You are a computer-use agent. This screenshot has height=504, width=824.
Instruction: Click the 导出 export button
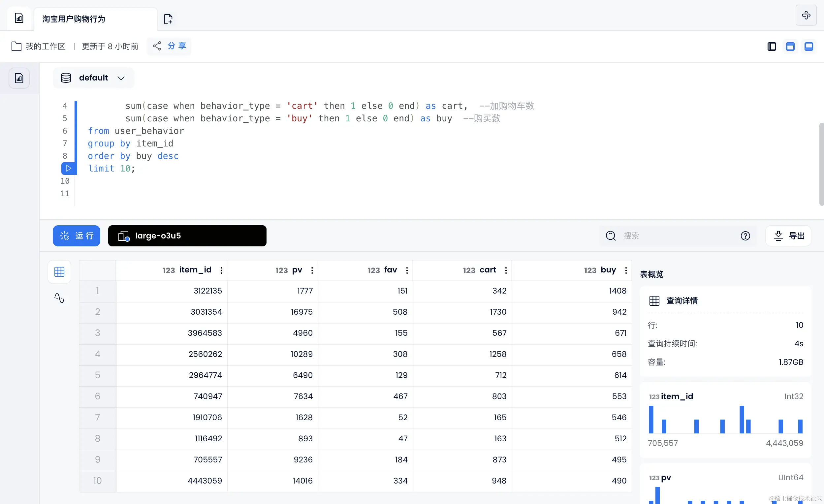pyautogui.click(x=788, y=236)
